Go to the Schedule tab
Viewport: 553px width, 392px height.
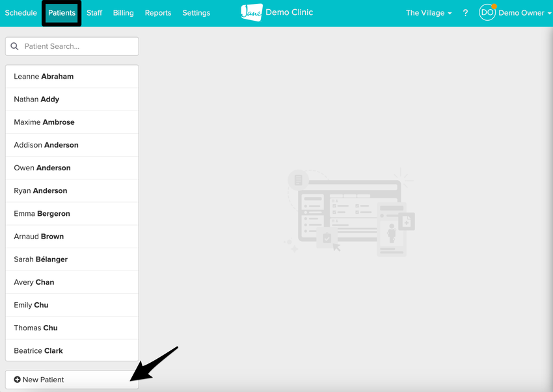pos(21,13)
